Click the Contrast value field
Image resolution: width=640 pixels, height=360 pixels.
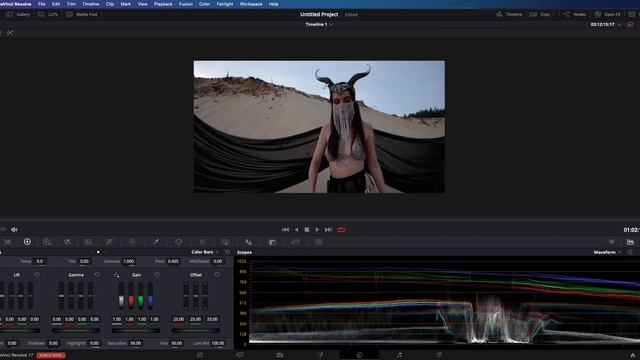[x=129, y=261]
